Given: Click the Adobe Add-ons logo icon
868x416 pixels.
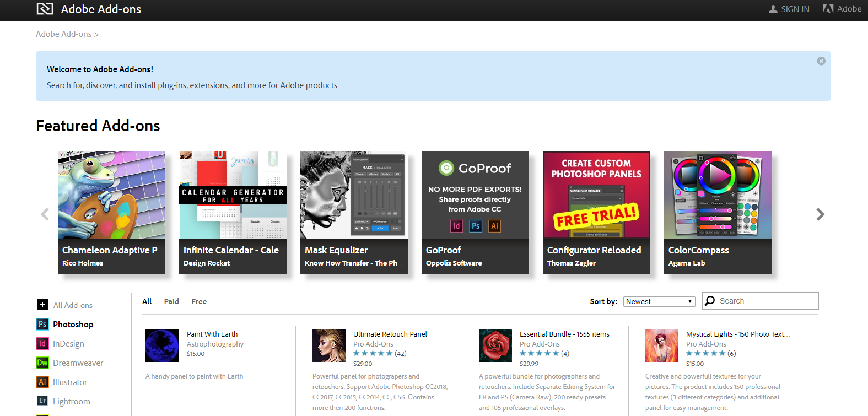Looking at the screenshot, I should click(45, 9).
